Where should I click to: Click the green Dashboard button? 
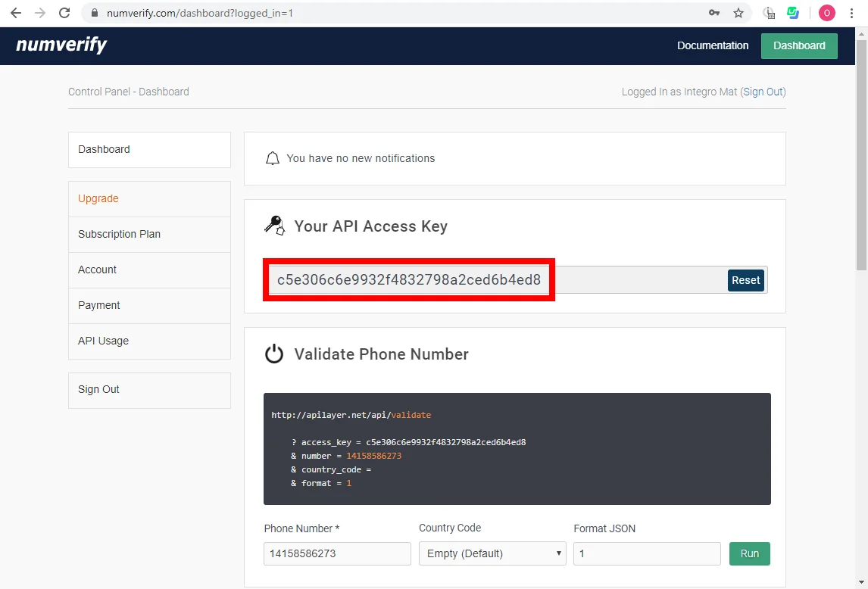799,46
